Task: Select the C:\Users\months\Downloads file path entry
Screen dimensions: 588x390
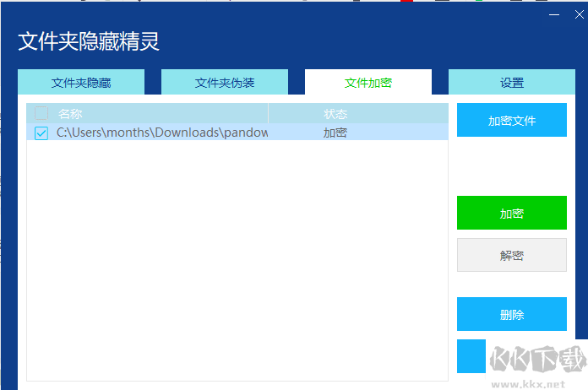Action: [162, 133]
